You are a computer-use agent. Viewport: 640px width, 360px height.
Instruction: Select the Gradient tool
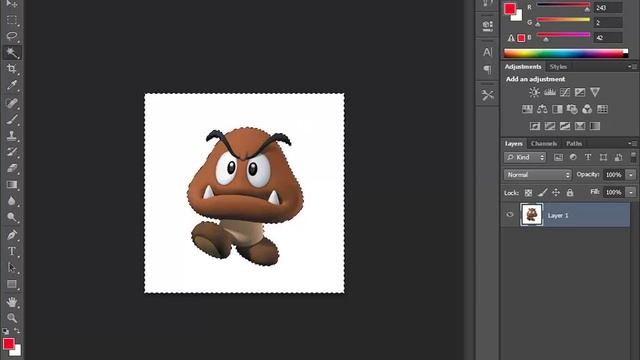[x=11, y=184]
